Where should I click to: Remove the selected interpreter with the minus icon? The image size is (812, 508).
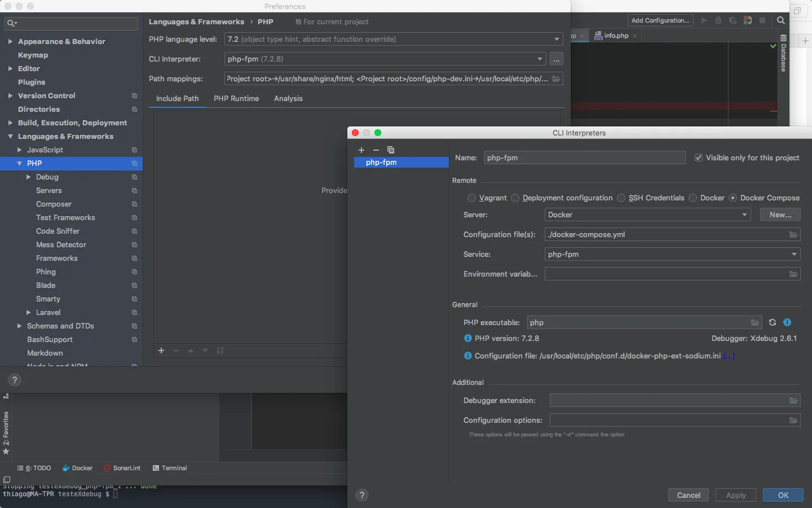[376, 150]
